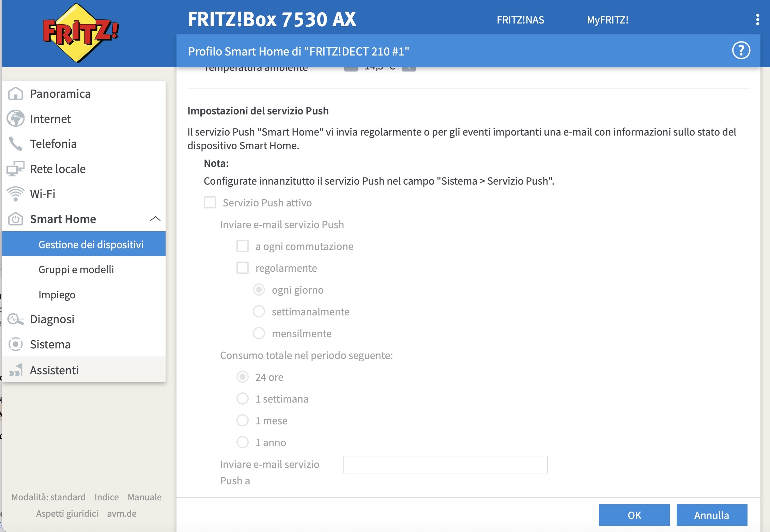Click the Internet globe icon
Viewport: 770px width, 532px height.
(16, 119)
